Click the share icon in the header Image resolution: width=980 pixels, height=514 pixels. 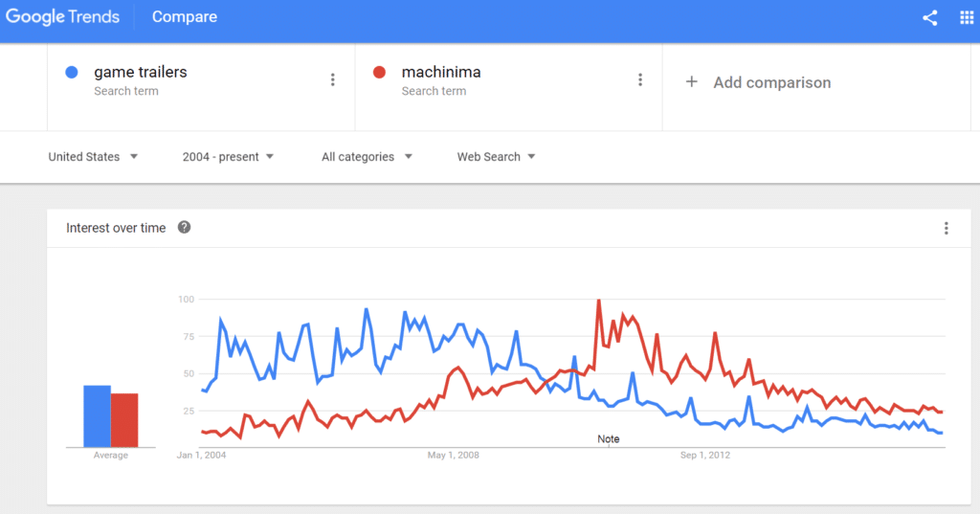pos(929,17)
